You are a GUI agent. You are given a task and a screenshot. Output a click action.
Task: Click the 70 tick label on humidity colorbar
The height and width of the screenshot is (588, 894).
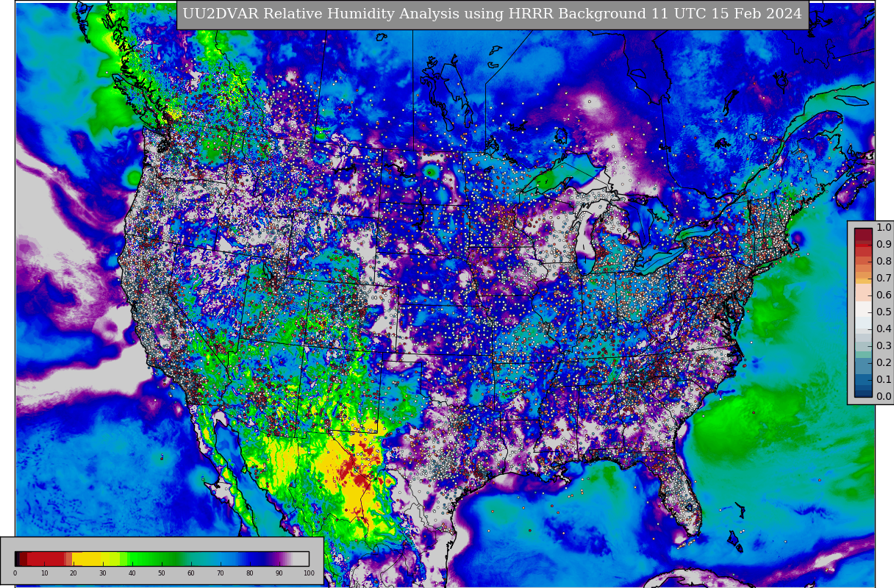tap(221, 573)
